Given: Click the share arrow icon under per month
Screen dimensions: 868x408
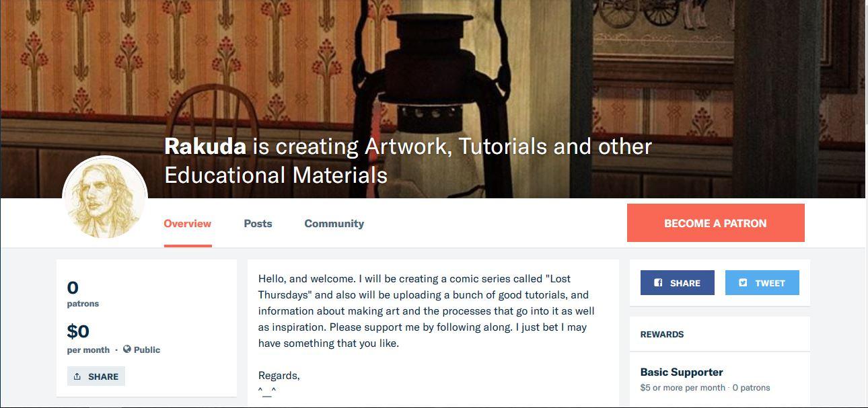Looking at the screenshot, I should [77, 376].
